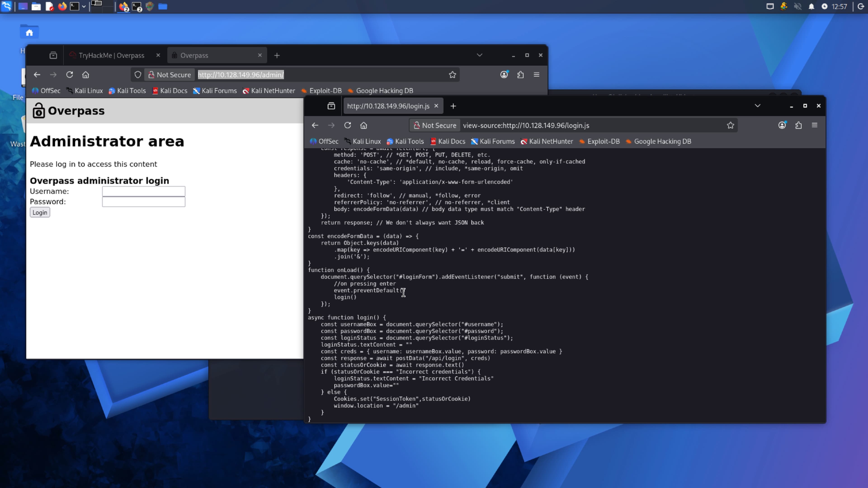
Task: Expand tab list dropdown in login.js window
Action: click(x=757, y=106)
